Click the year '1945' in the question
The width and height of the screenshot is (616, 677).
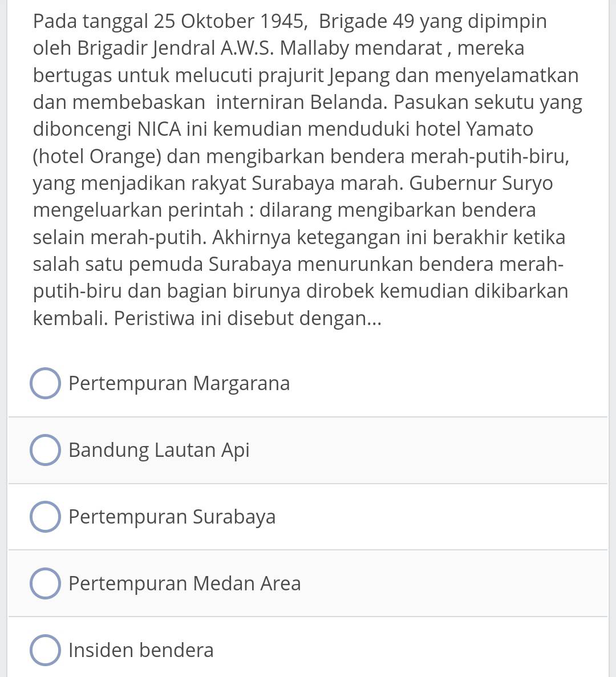coord(281,22)
